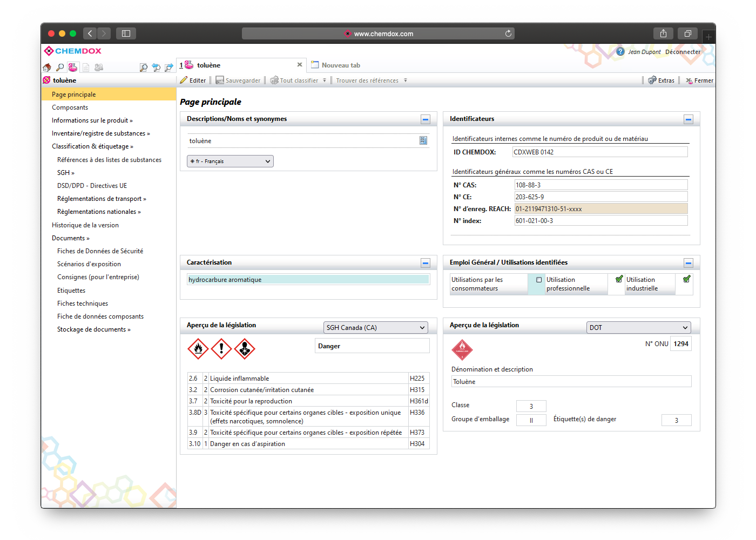Close the toluène tab with the x
This screenshot has height=540, width=756.
click(300, 65)
